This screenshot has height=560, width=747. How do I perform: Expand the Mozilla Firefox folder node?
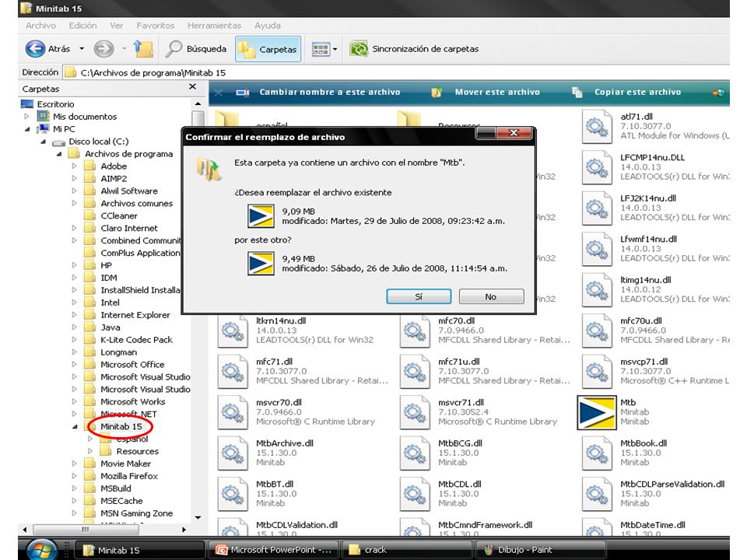75,476
